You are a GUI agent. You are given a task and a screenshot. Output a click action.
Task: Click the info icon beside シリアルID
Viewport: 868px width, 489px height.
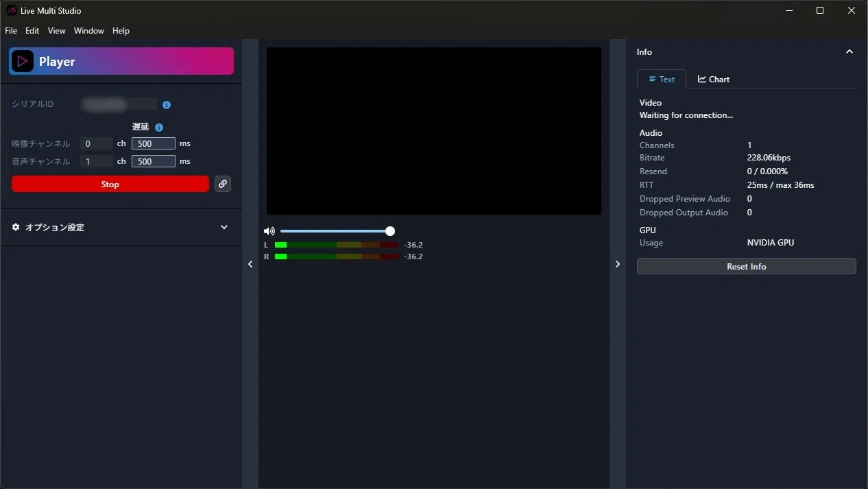(167, 105)
